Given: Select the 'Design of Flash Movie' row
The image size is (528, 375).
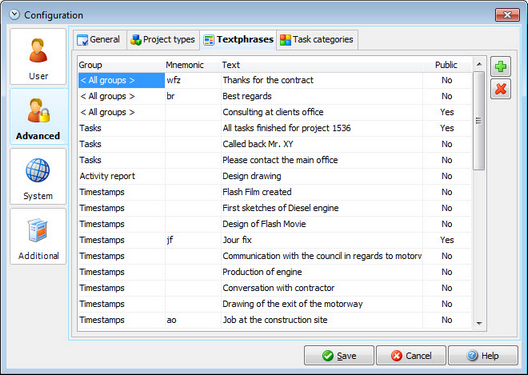Looking at the screenshot, I should tap(275, 224).
